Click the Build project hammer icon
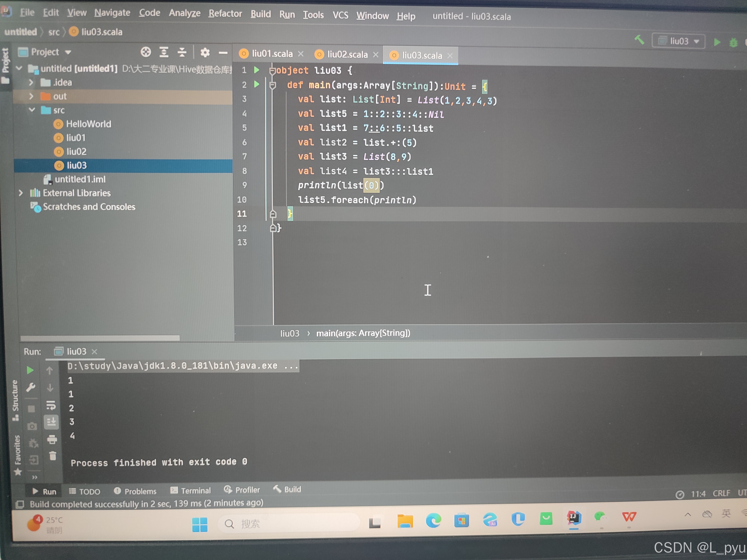Image resolution: width=747 pixels, height=560 pixels. 639,40
